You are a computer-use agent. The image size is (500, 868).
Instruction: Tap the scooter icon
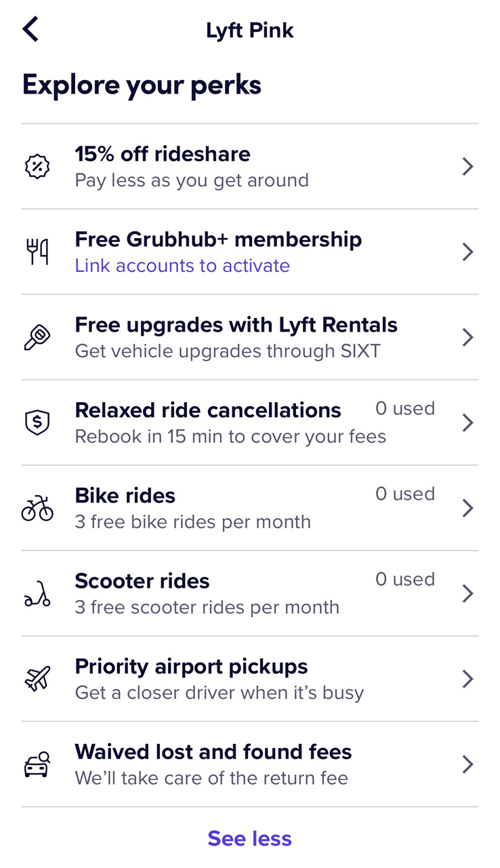(x=37, y=594)
